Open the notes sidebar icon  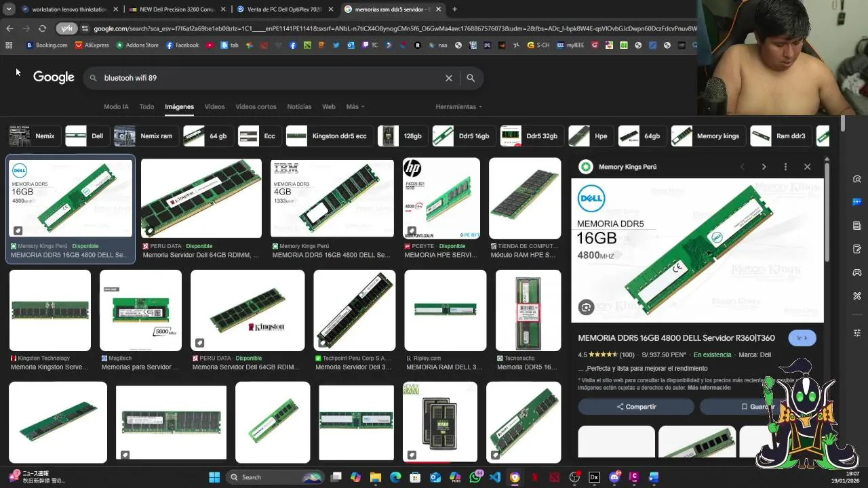857,249
